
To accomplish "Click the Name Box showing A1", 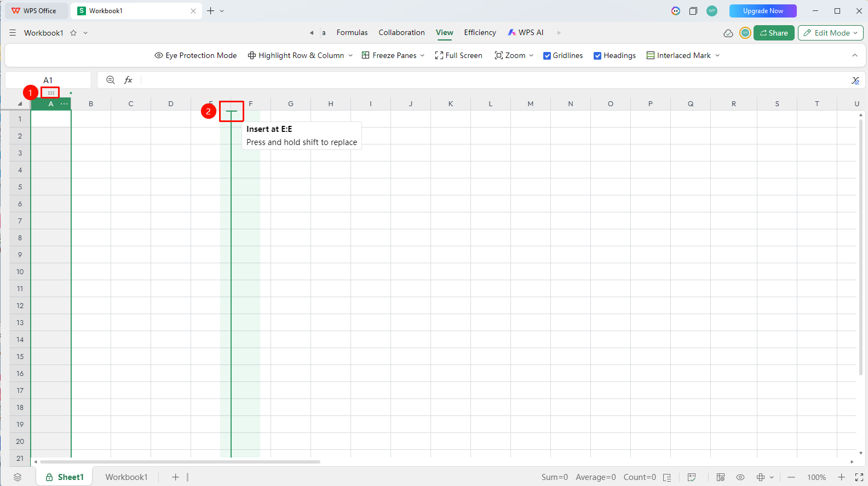I will (48, 80).
